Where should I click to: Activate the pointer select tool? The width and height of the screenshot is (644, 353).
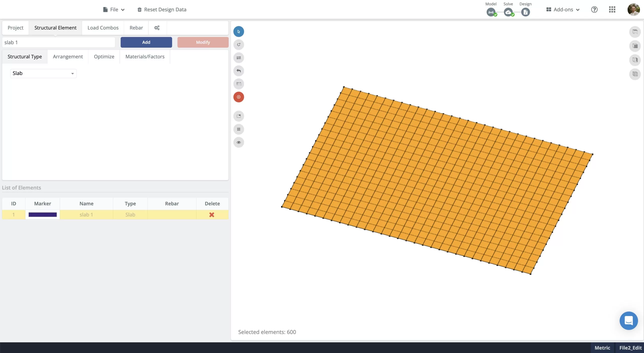(238, 31)
